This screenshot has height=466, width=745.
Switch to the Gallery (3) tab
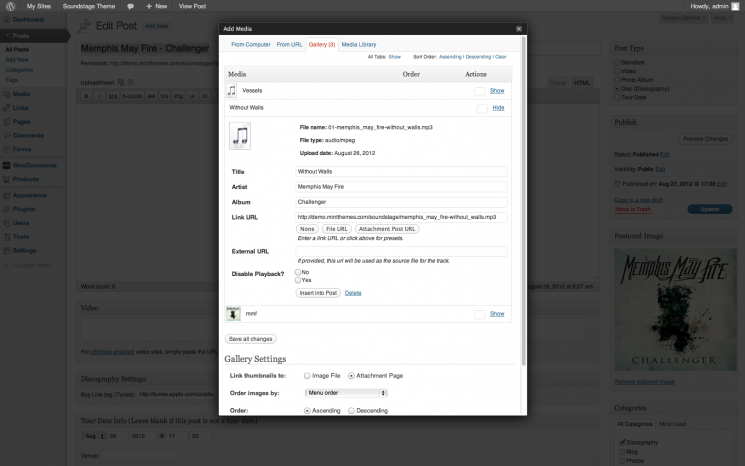(322, 45)
